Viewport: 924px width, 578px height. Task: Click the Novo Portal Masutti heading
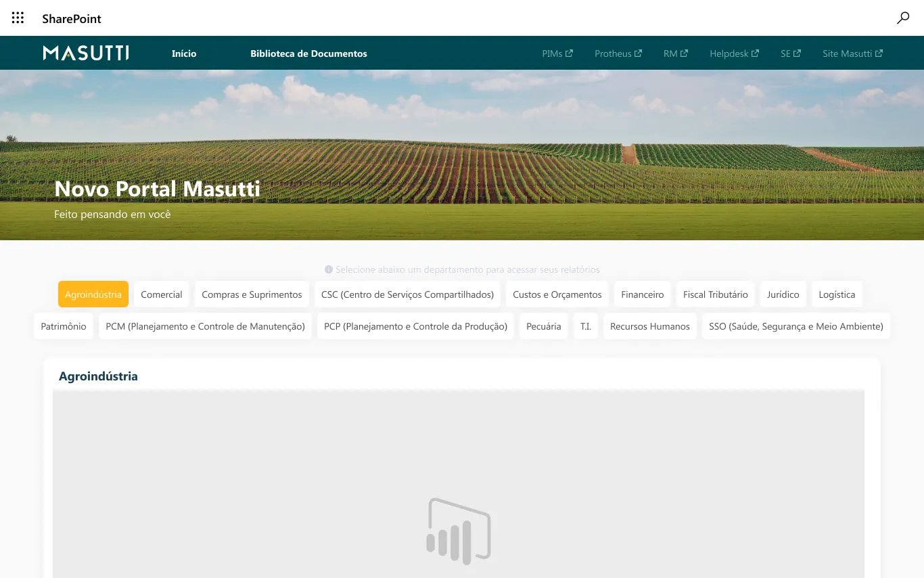(x=157, y=188)
